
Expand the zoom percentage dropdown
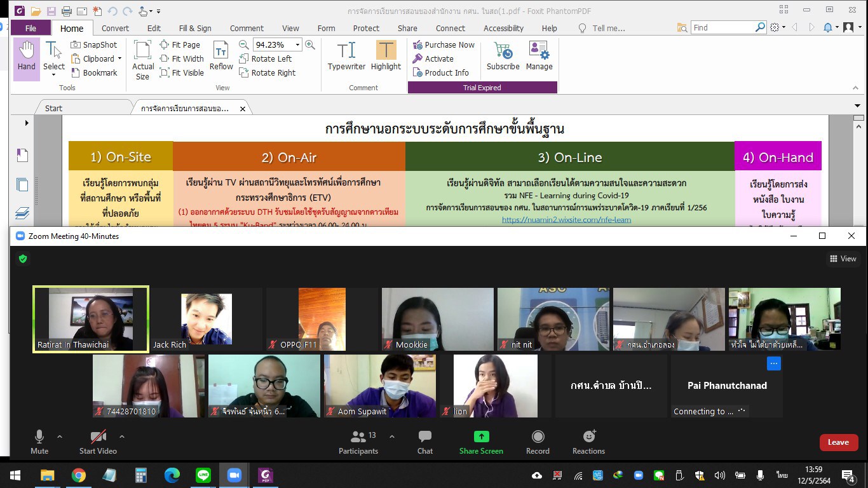tap(297, 44)
